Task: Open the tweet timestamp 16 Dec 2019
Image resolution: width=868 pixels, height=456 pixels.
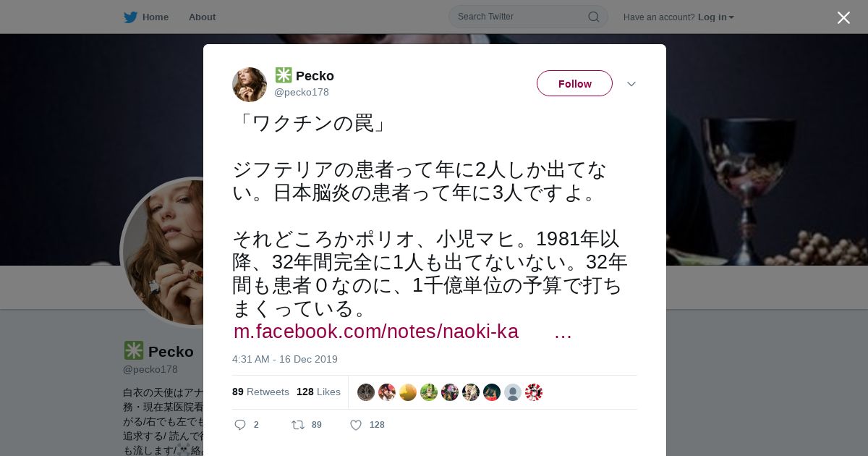Action: point(285,359)
